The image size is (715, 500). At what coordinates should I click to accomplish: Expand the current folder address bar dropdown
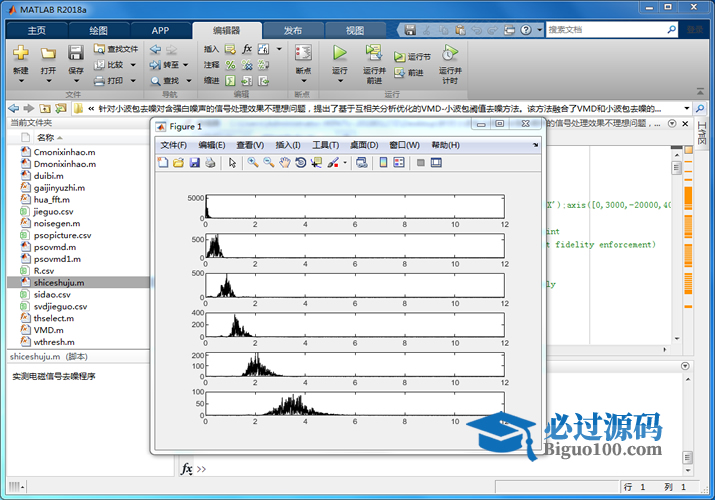687,107
